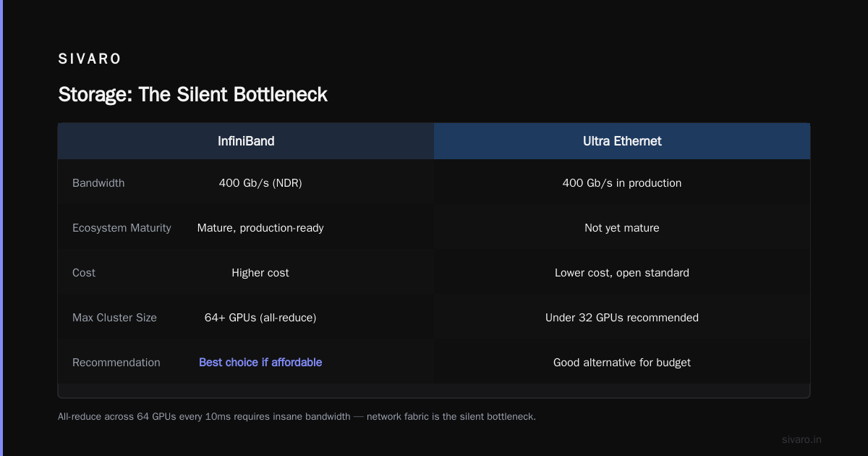Select the 'Storage: The Silent Bottleneck' heading
The width and height of the screenshot is (868, 456).
coord(193,94)
